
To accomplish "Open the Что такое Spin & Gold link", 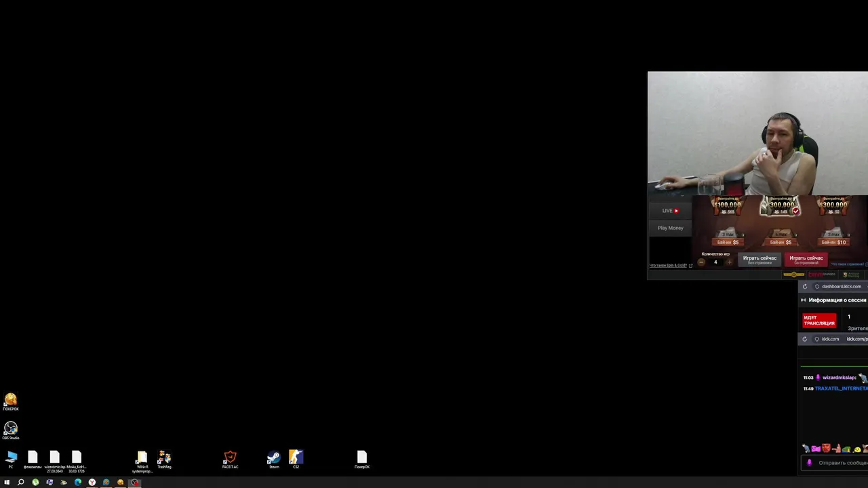I will pos(671,266).
